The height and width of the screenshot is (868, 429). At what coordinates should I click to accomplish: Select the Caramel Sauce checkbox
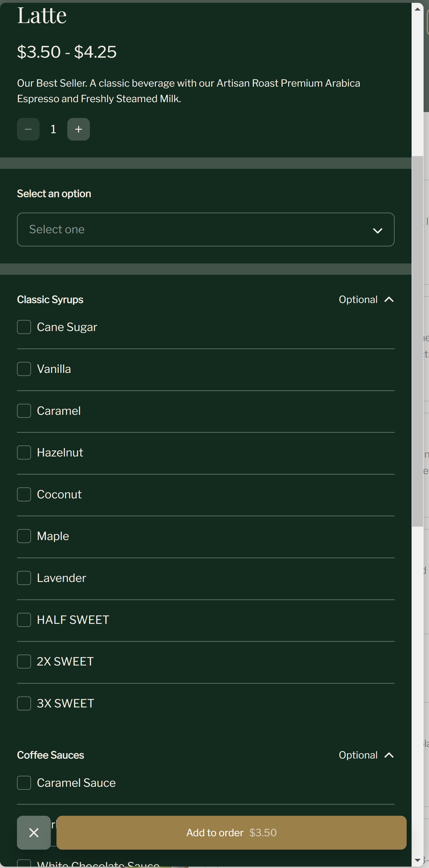[24, 782]
